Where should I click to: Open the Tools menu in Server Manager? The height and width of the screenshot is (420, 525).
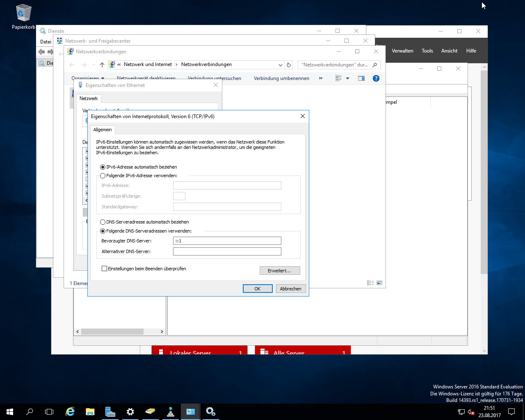click(x=427, y=51)
